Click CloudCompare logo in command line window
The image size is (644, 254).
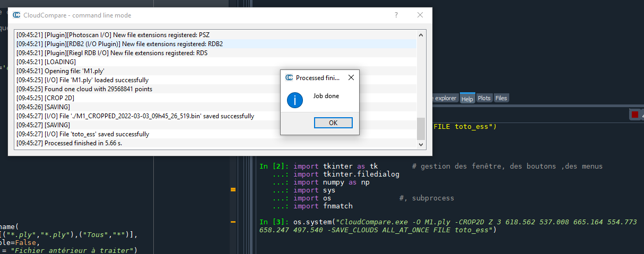(x=17, y=15)
